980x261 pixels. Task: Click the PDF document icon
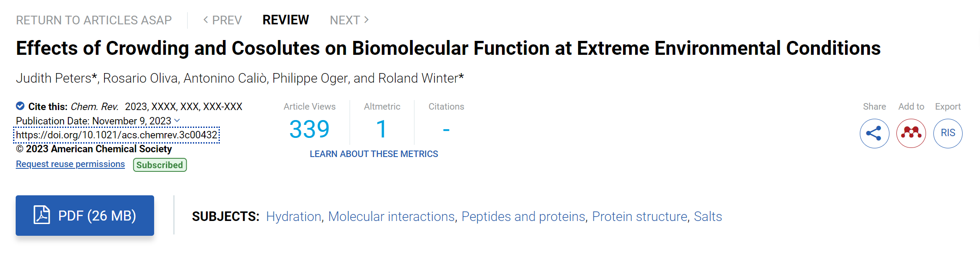[x=42, y=215]
